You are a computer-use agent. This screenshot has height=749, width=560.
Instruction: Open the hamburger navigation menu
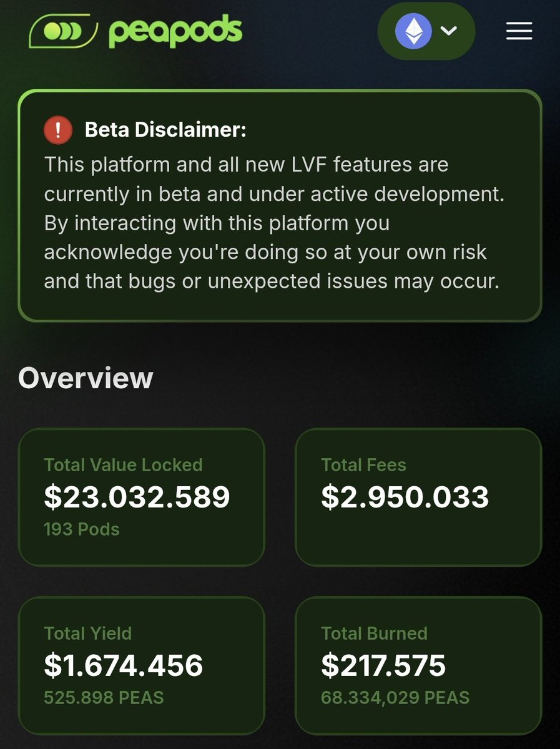(519, 31)
